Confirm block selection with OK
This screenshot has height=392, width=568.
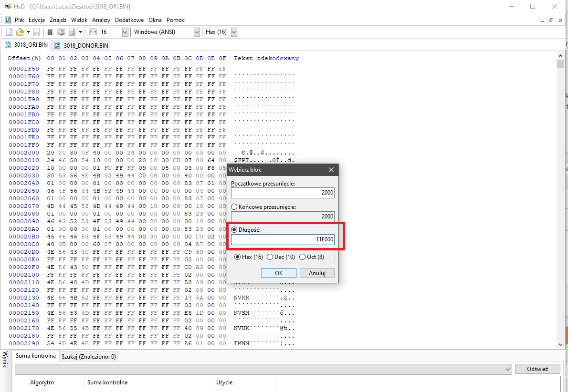tap(279, 273)
